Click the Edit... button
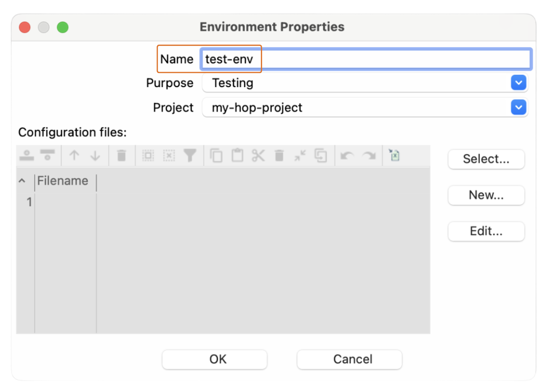 coord(486,231)
